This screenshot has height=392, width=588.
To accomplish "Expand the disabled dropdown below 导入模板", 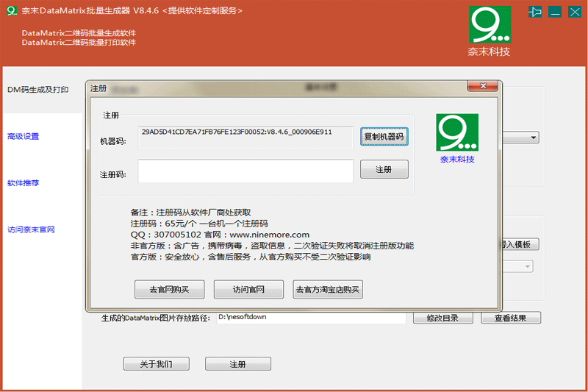I will pyautogui.click(x=527, y=267).
